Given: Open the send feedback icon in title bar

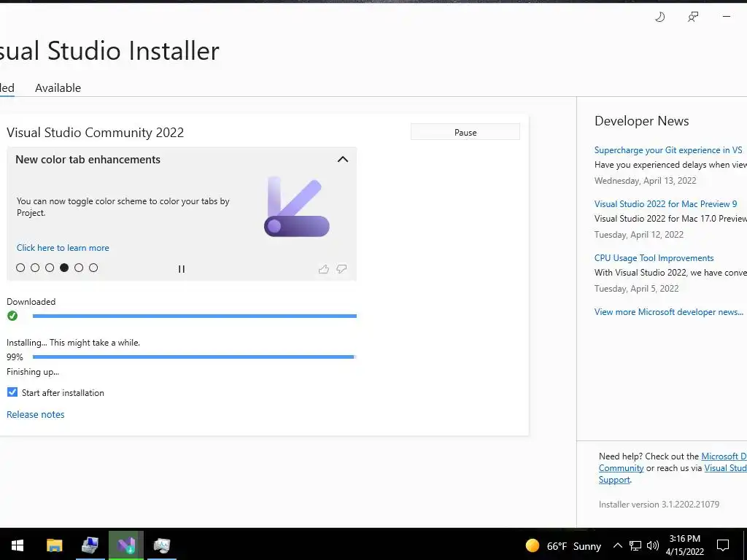Looking at the screenshot, I should coord(693,17).
